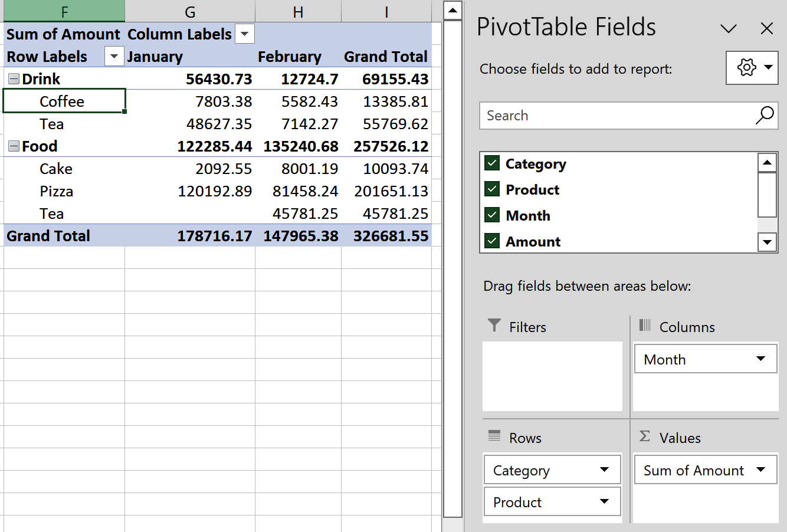The height and width of the screenshot is (532, 787).
Task: Select cell with value 120192.89
Action: click(x=190, y=191)
